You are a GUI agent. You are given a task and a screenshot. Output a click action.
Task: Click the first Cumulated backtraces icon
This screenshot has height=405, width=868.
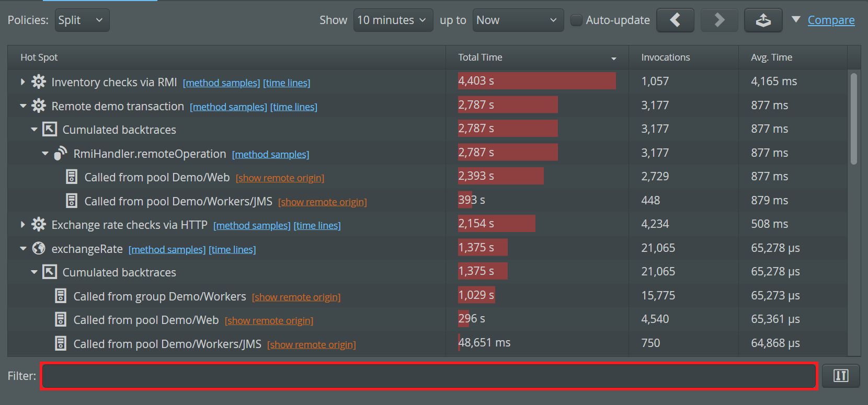point(50,129)
